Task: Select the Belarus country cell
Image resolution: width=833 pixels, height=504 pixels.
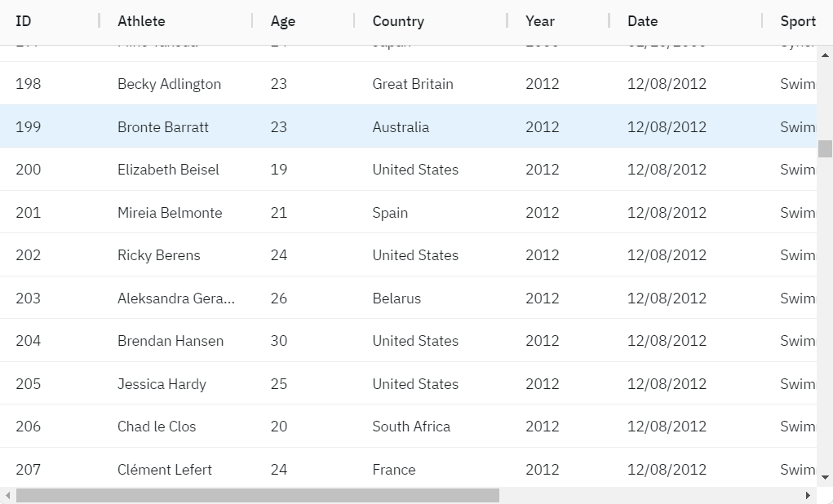Action: coord(397,298)
